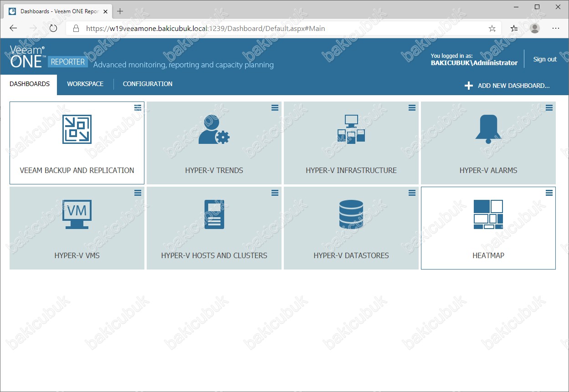Viewport: 569px width, 392px height.
Task: Click the BAKICUBUK\Administrator username text
Action: pos(474,63)
